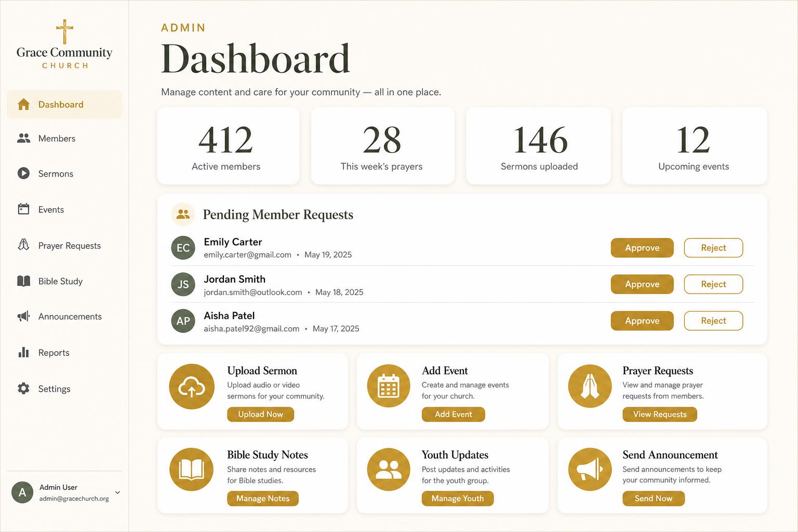Image resolution: width=798 pixels, height=532 pixels.
Task: Select the 146 Sermons uploaded card
Action: pos(538,145)
